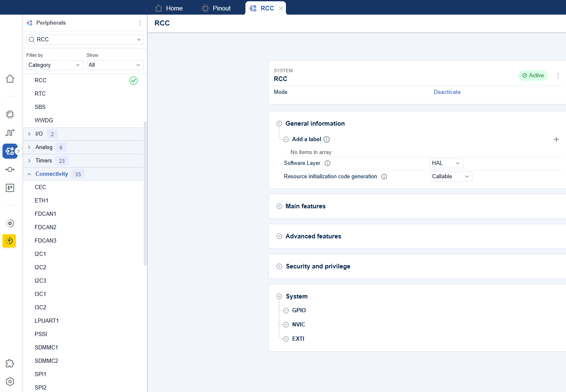Open the chip Pinout view sidebar icon
Viewport: 566px width, 392px height.
10,114
